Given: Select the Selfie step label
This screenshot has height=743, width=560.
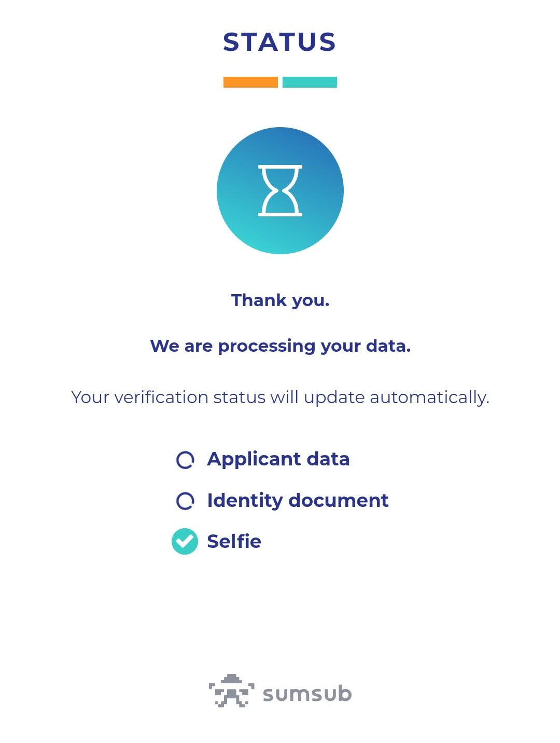Looking at the screenshot, I should [234, 541].
